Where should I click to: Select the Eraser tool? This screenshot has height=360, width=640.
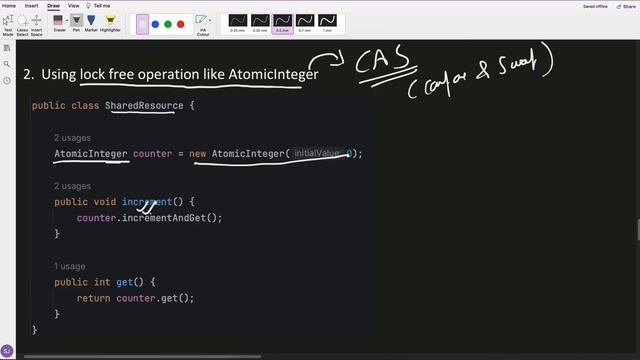click(x=59, y=23)
